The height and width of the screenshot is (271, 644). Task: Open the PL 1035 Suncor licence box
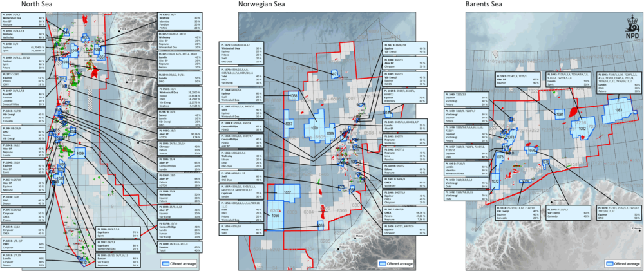click(117, 261)
